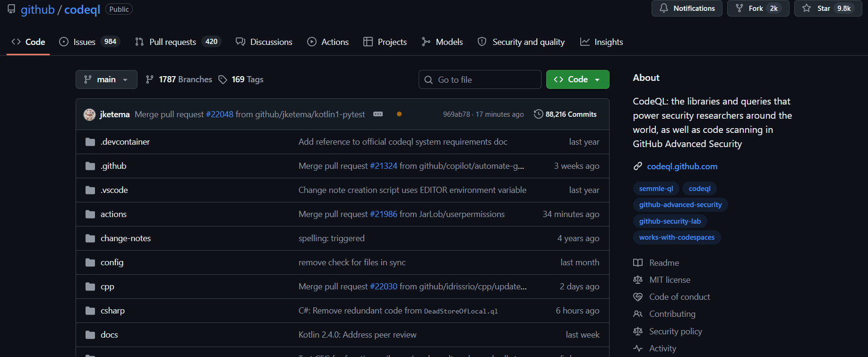868x357 pixels.
Task: Click the works-with-codespaces topic tag
Action: [677, 237]
